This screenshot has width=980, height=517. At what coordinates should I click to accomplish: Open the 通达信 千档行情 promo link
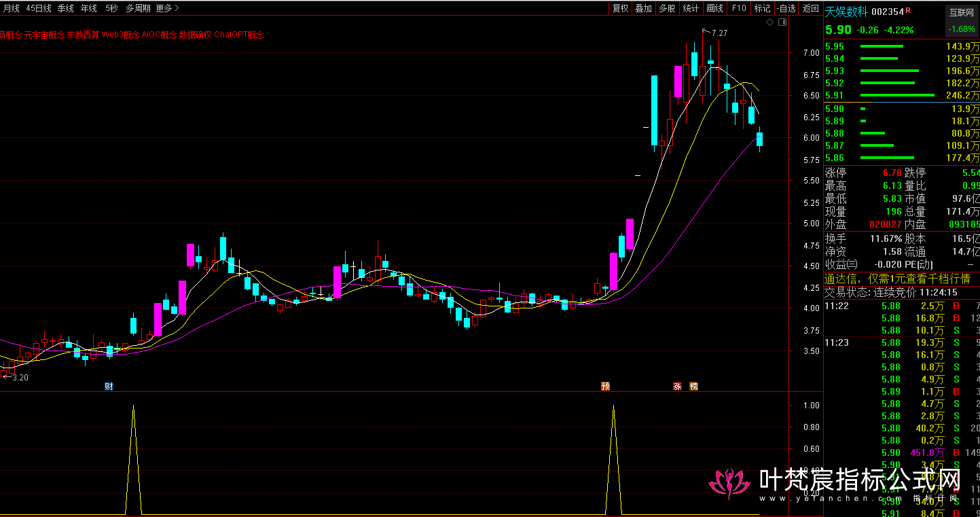click(898, 279)
